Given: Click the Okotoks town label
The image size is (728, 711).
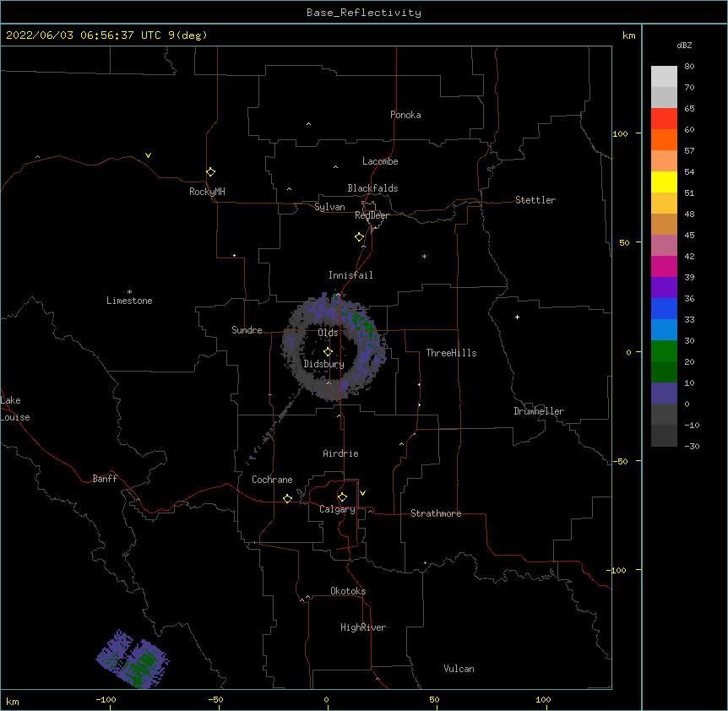Looking at the screenshot, I should click(x=348, y=591).
